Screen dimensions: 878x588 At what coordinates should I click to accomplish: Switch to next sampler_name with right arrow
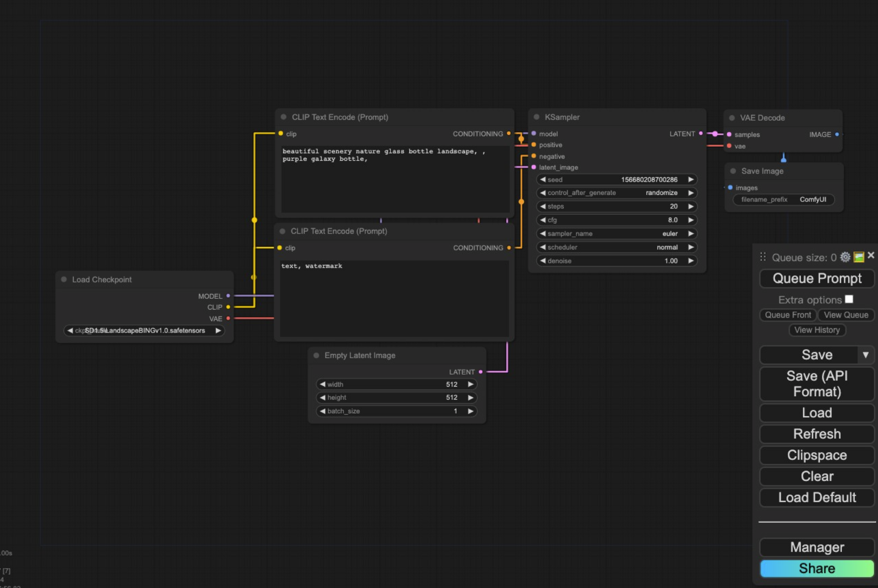click(x=691, y=233)
